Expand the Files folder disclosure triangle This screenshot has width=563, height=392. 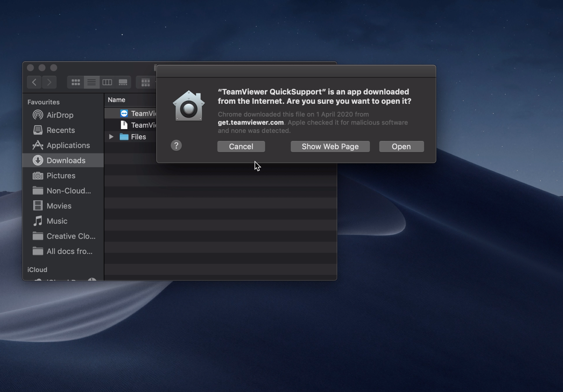111,137
